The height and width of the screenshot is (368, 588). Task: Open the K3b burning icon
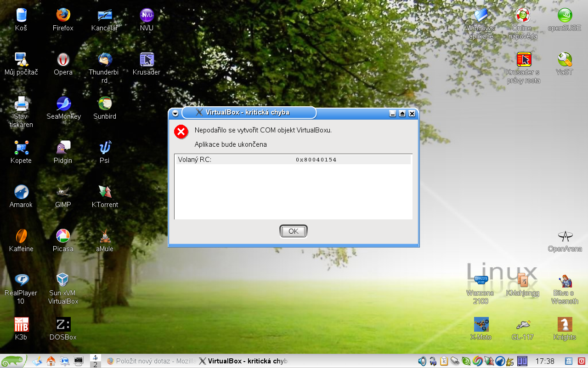[21, 329]
